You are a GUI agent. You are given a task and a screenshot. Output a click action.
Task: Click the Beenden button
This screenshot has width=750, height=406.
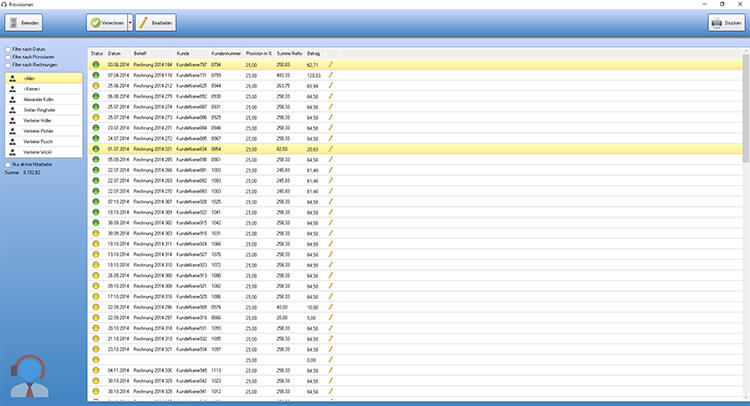pyautogui.click(x=23, y=22)
